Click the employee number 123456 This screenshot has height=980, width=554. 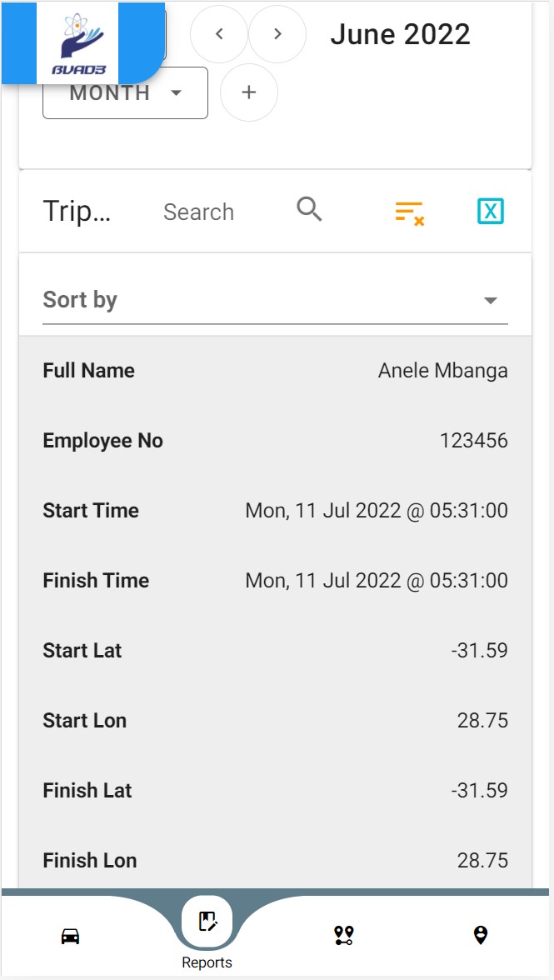click(x=473, y=441)
